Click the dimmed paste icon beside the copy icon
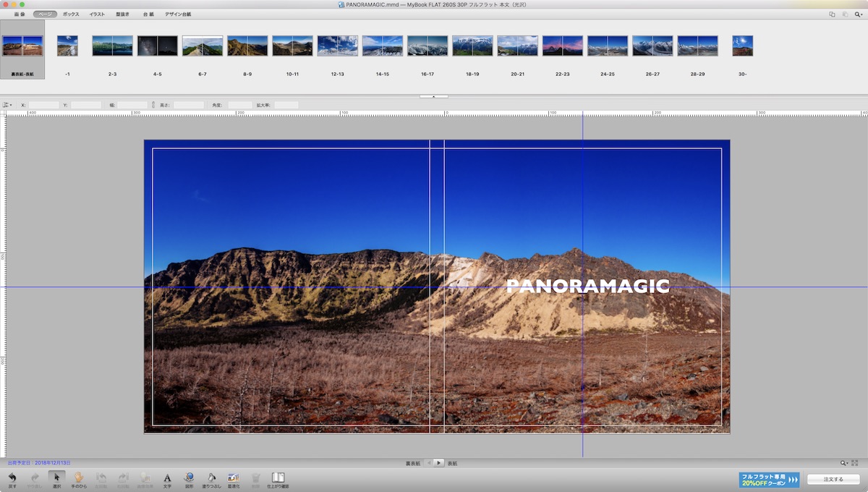The image size is (868, 492). pos(845,14)
